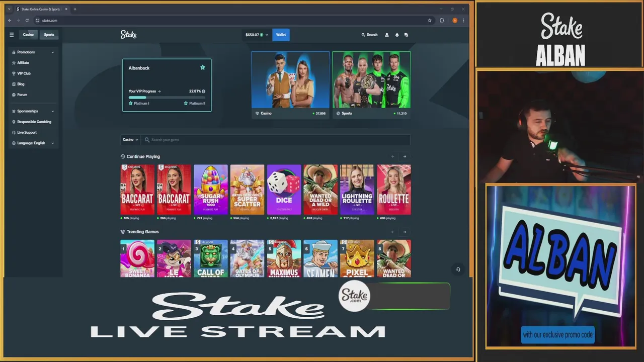Screen dimensions: 644x362
Task: Open the balance currency dropdown
Action: click(257, 35)
